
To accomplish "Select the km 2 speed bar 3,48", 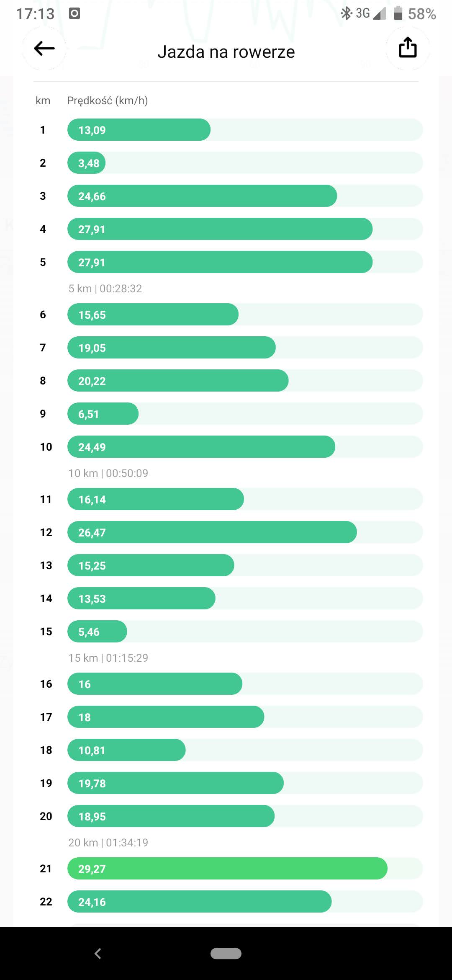I will click(x=87, y=163).
